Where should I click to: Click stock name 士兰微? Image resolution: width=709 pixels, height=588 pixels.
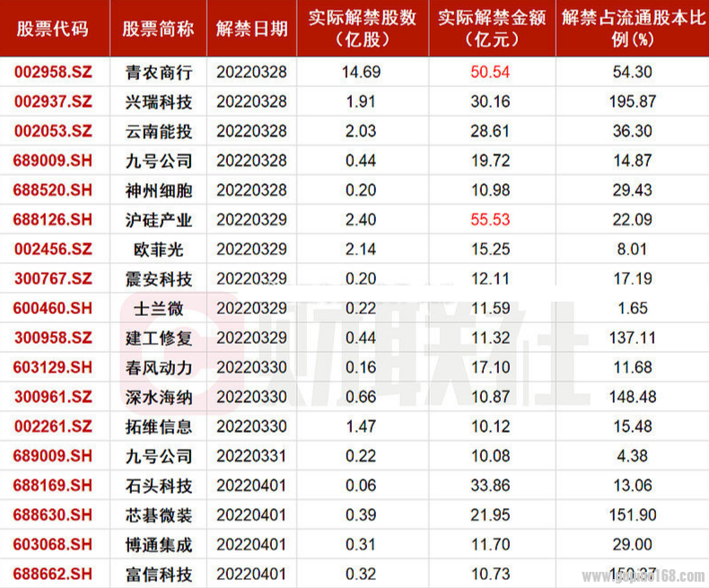tap(159, 309)
